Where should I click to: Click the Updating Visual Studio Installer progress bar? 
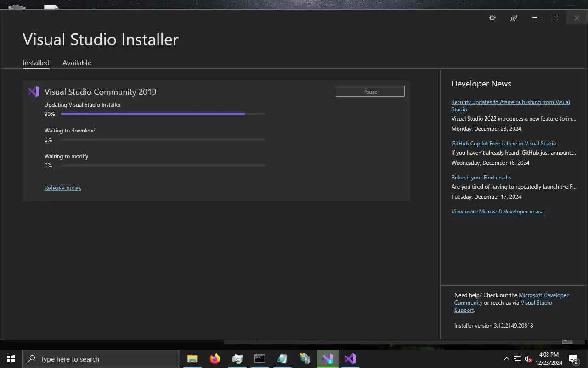[163, 114]
